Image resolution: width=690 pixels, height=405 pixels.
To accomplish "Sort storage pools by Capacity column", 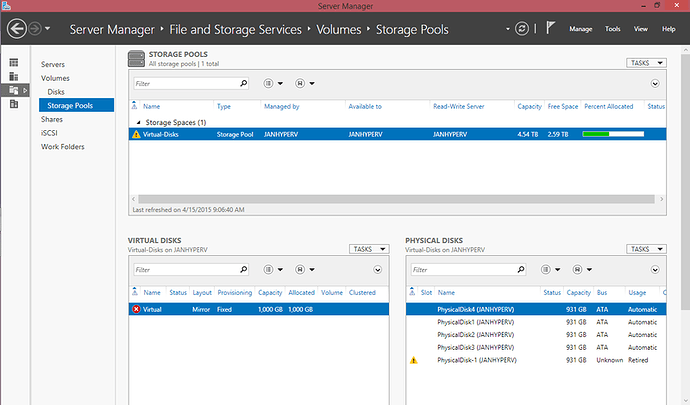I will point(529,106).
